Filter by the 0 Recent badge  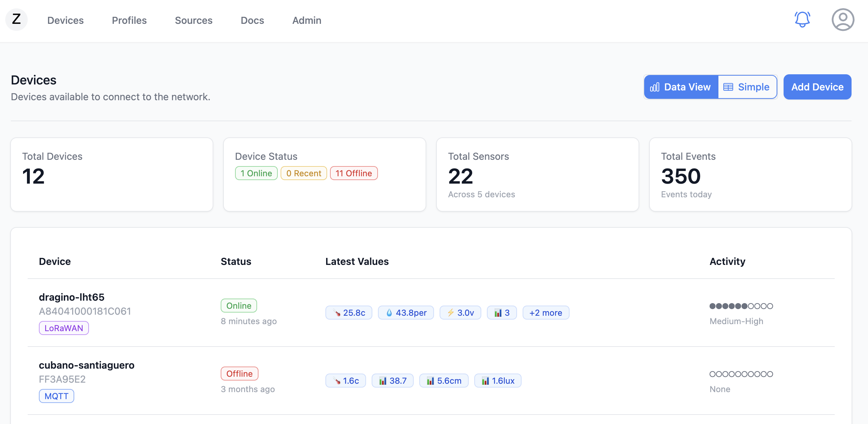tap(304, 173)
